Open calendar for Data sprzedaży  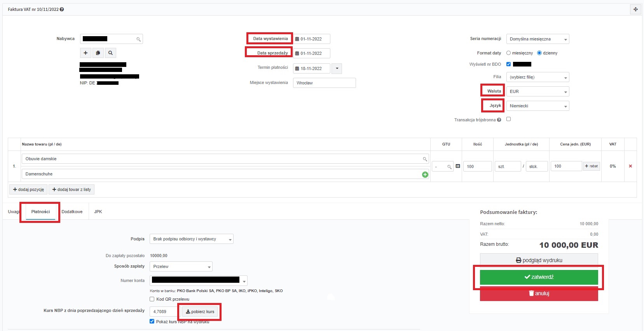tap(297, 53)
